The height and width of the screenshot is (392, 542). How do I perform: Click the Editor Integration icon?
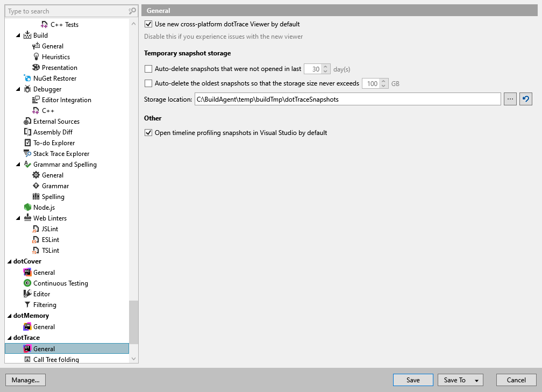[x=36, y=99]
